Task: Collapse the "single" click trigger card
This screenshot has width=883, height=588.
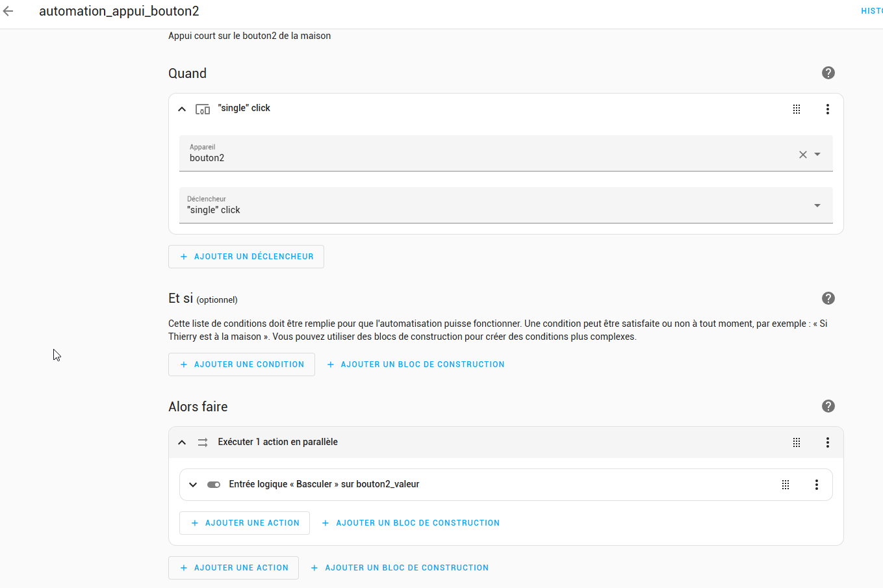Action: [182, 109]
